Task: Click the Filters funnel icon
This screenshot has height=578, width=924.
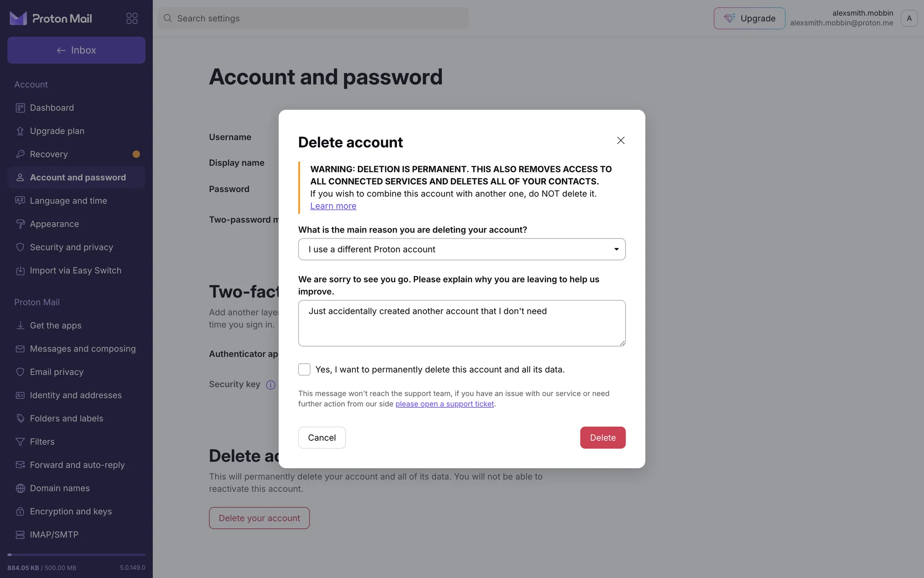Action: coord(20,442)
